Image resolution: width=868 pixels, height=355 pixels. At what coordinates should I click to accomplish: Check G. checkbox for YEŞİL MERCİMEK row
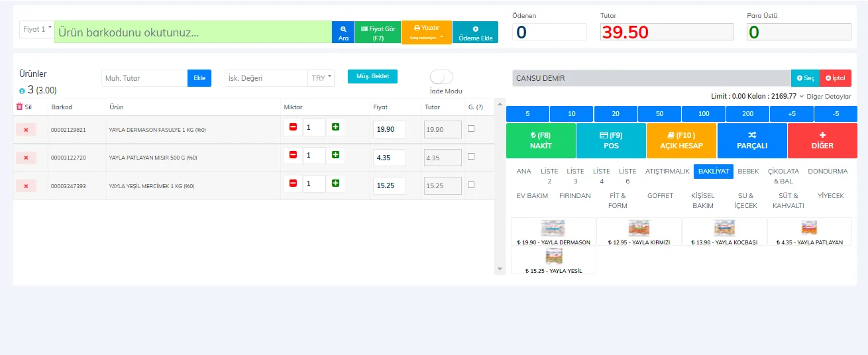click(471, 185)
